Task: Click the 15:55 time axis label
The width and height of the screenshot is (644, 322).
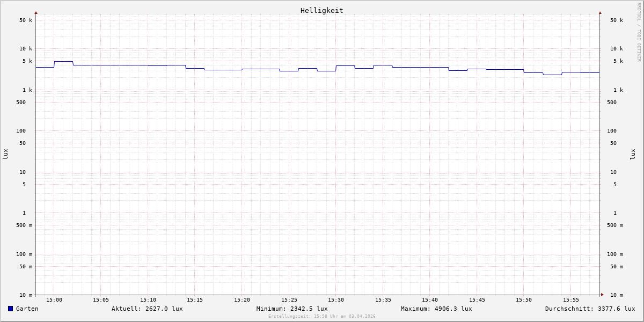Action: coord(571,300)
